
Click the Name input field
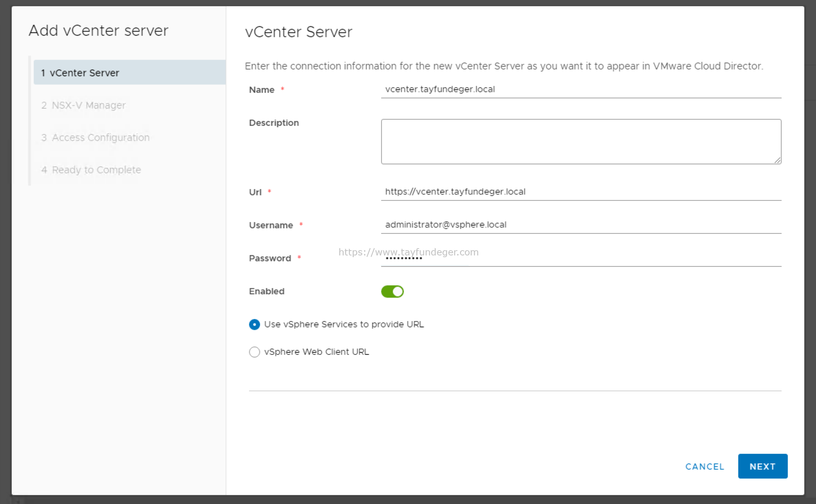(x=581, y=89)
